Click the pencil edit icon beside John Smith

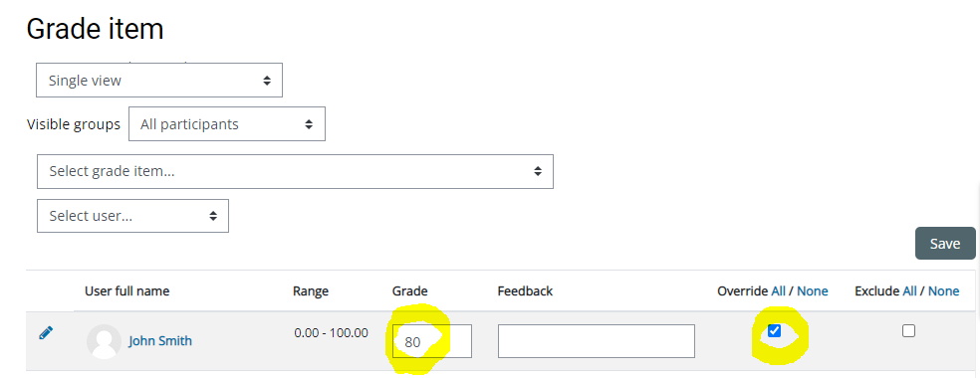point(46,332)
